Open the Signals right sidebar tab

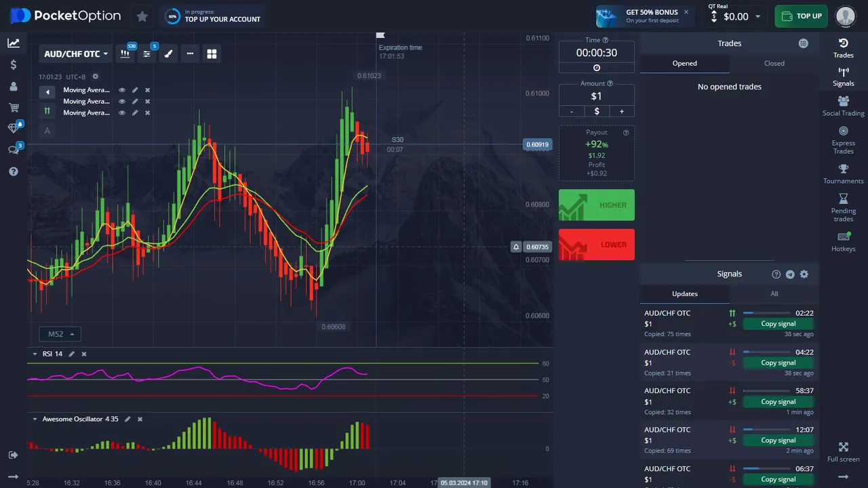click(844, 77)
